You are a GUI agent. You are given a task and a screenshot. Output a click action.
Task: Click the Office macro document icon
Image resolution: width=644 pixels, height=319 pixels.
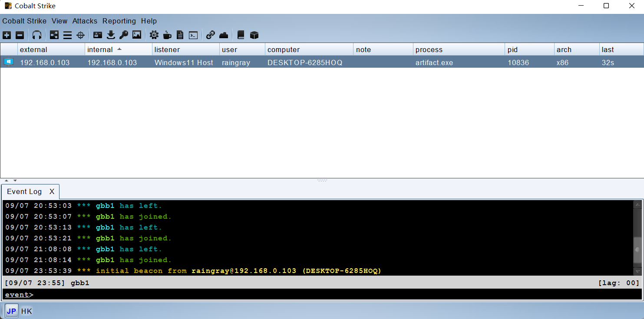180,35
